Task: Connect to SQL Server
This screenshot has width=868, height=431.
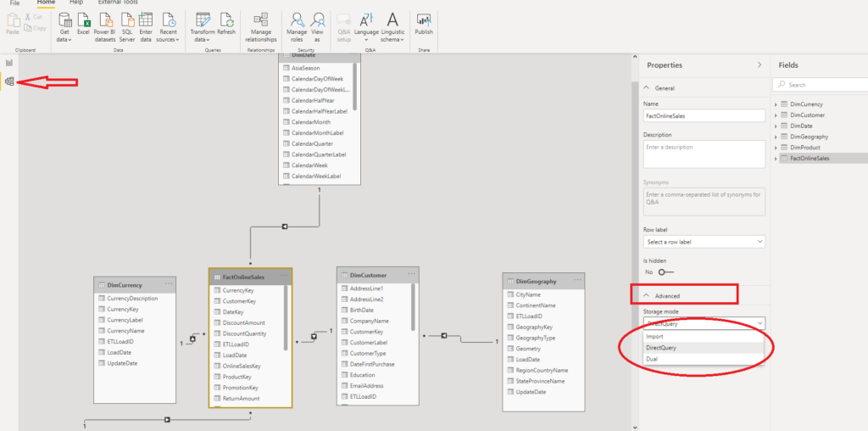Action: point(127,28)
